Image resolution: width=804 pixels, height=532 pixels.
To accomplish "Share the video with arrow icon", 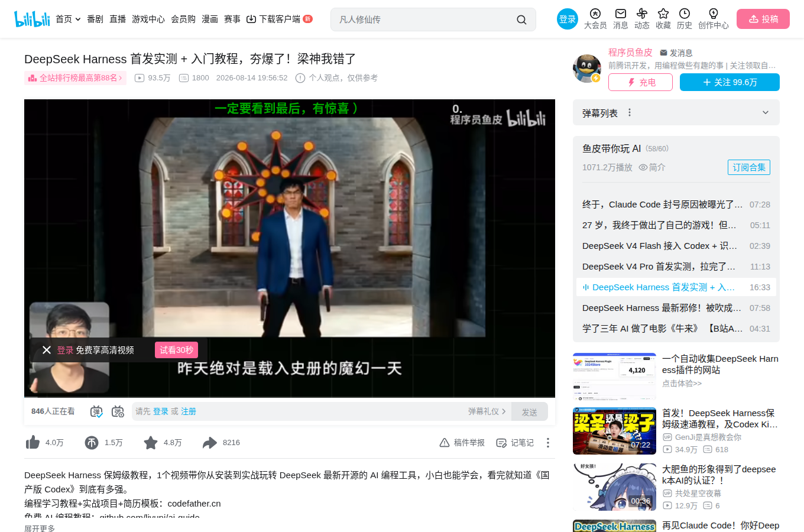I will 210,442.
